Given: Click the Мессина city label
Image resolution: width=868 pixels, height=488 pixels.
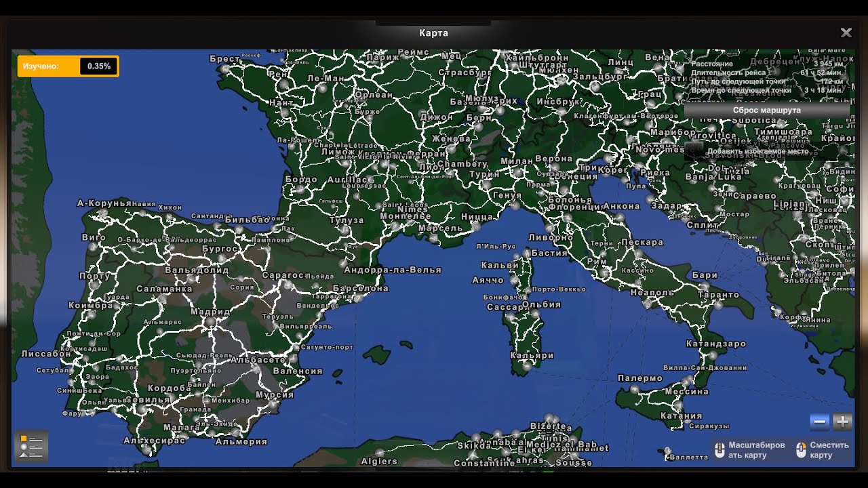Looking at the screenshot, I should tap(687, 391).
